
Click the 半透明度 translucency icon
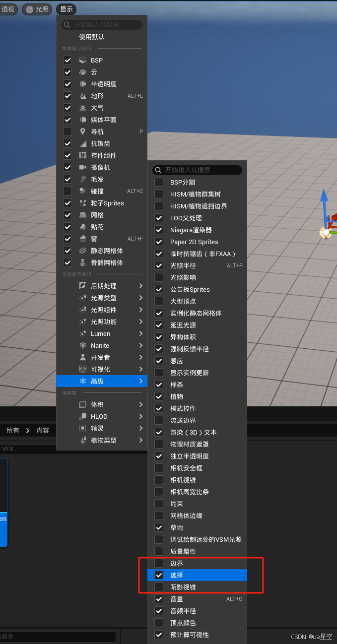click(x=83, y=84)
